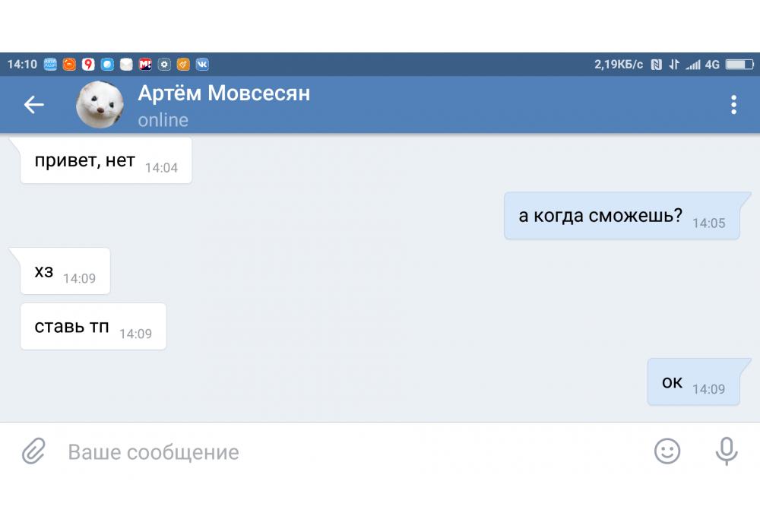Tap the envelope mail notification icon
Viewport: 760px width, 532px height.
(x=126, y=65)
